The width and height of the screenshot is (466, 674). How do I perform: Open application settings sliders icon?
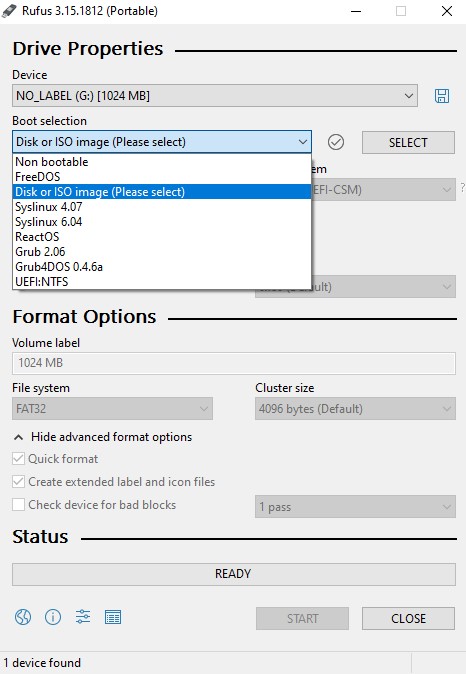tap(83, 617)
